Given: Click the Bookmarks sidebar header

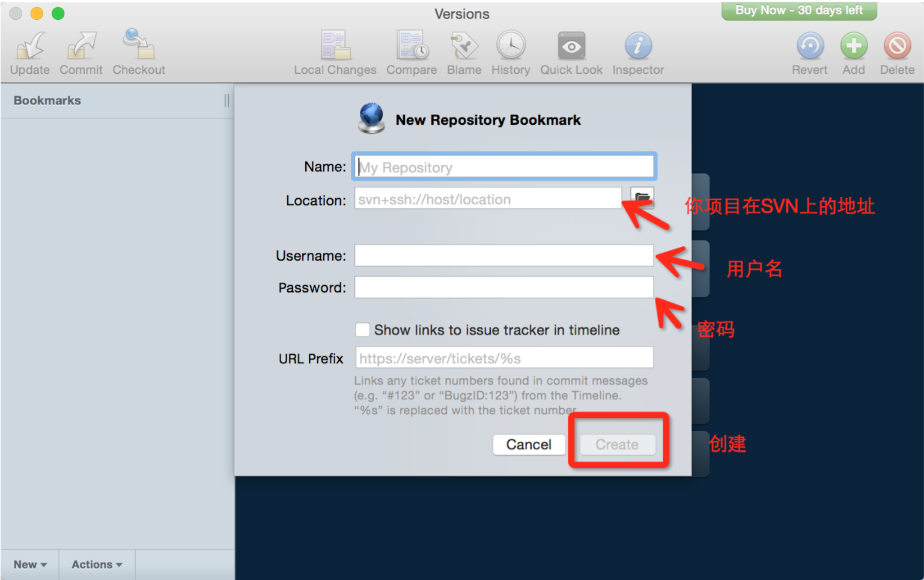Looking at the screenshot, I should pos(47,100).
